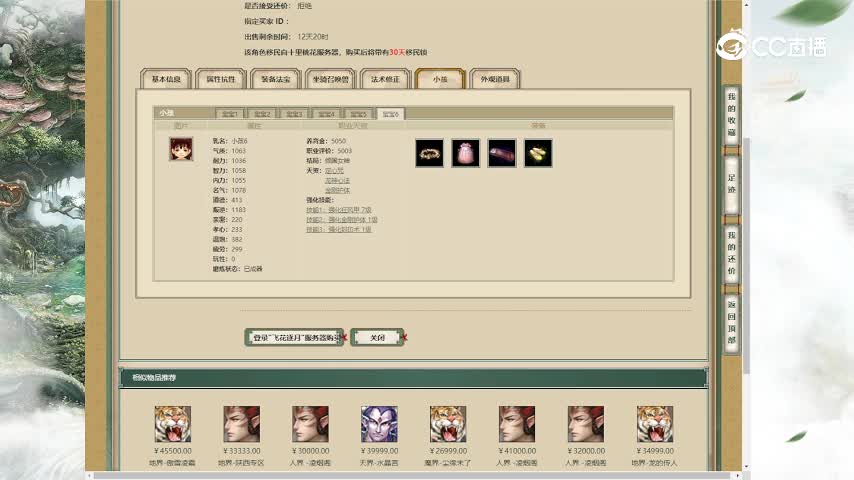Click the ¥45500.00 price text
The height and width of the screenshot is (480, 854).
pos(173,451)
